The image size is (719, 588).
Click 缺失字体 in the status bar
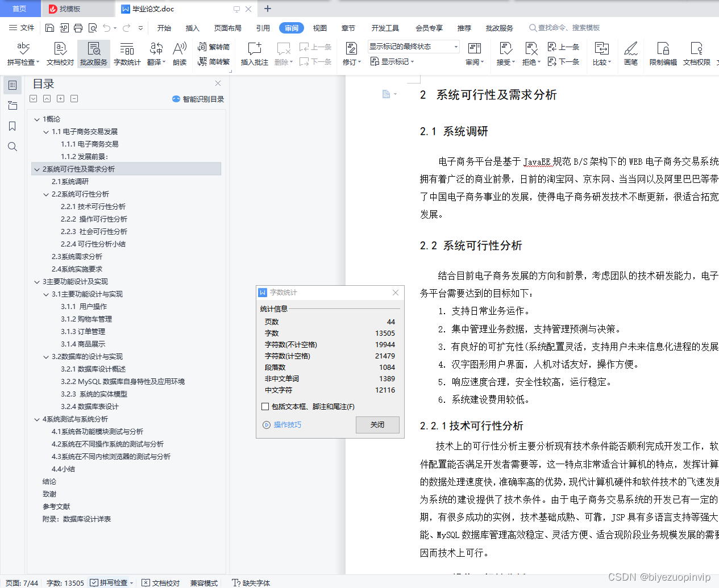251,583
